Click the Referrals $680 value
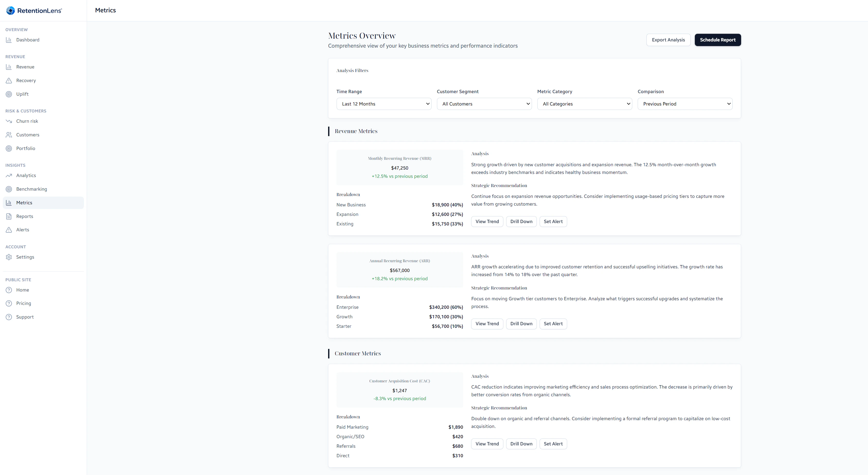868x475 pixels. pyautogui.click(x=458, y=446)
